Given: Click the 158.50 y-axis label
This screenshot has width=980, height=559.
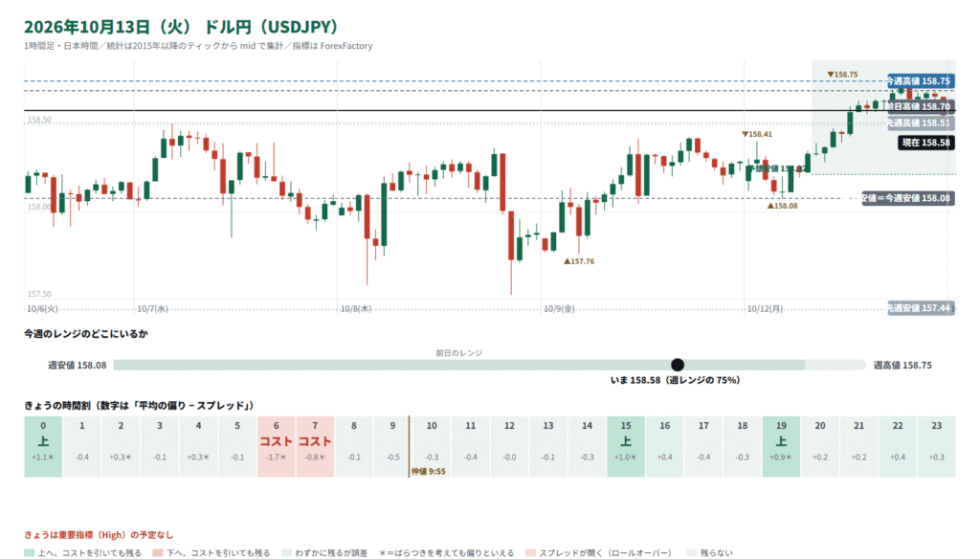Looking at the screenshot, I should (39, 120).
